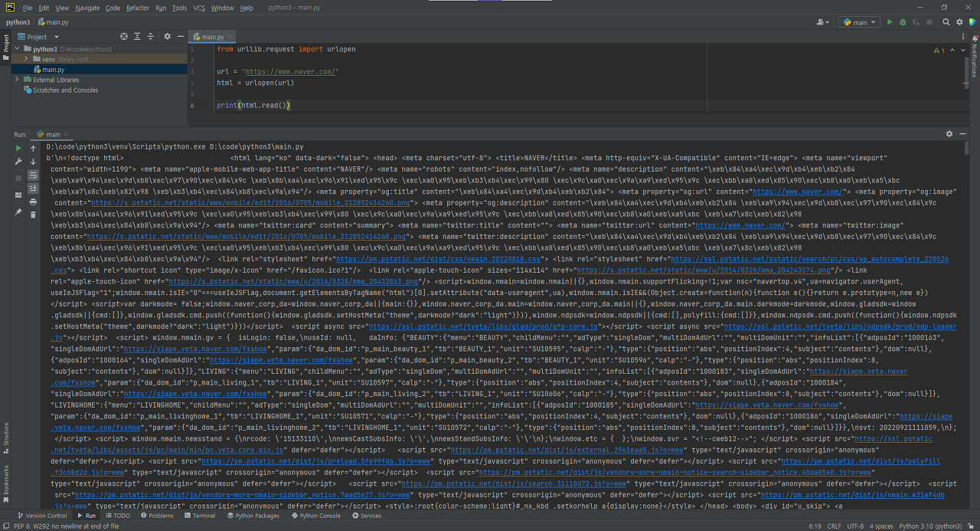Image resolution: width=980 pixels, height=531 pixels.
Task: Open the VCS menu
Action: [199, 8]
